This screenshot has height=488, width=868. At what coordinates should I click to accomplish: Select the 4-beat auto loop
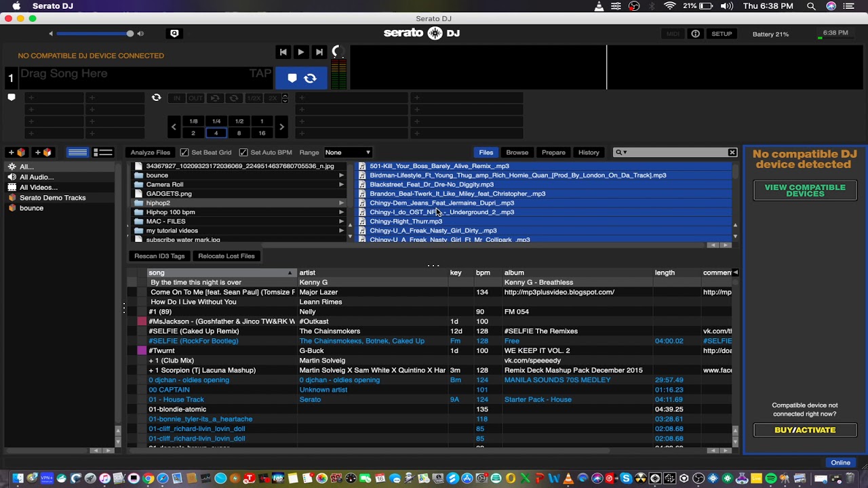click(216, 133)
